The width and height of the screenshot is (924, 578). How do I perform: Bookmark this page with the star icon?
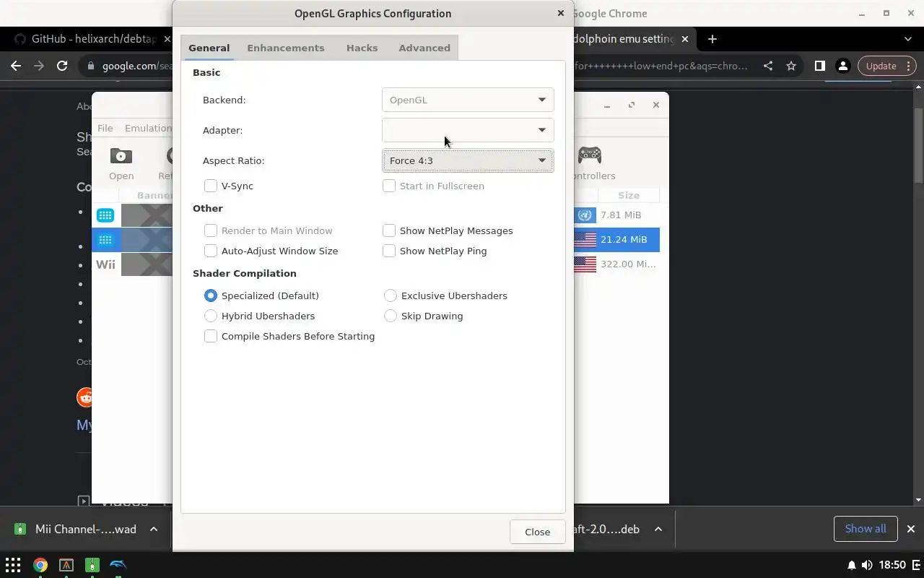click(x=791, y=66)
